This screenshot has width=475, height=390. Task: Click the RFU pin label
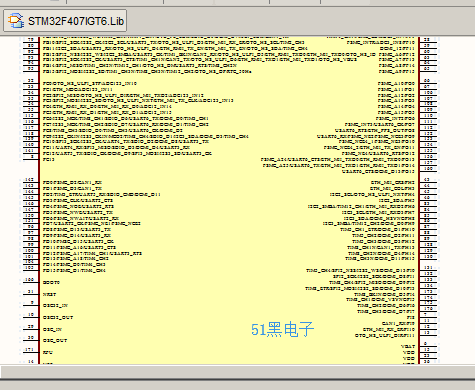click(48, 352)
